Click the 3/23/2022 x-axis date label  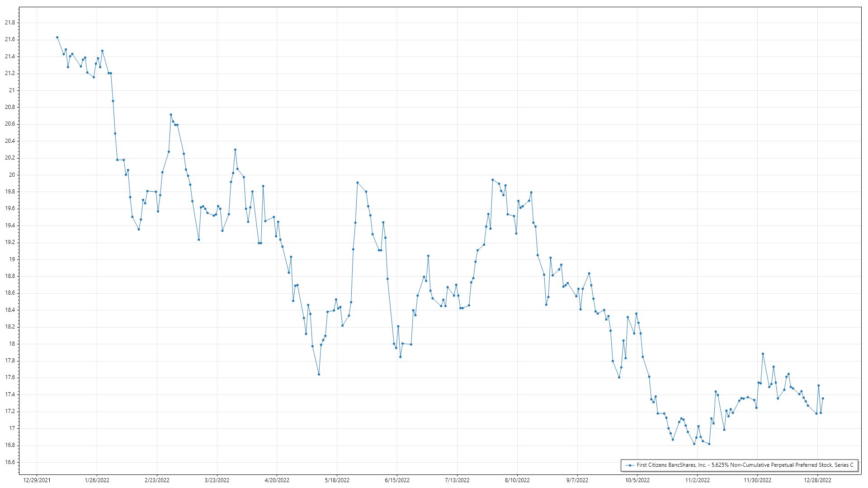(217, 480)
